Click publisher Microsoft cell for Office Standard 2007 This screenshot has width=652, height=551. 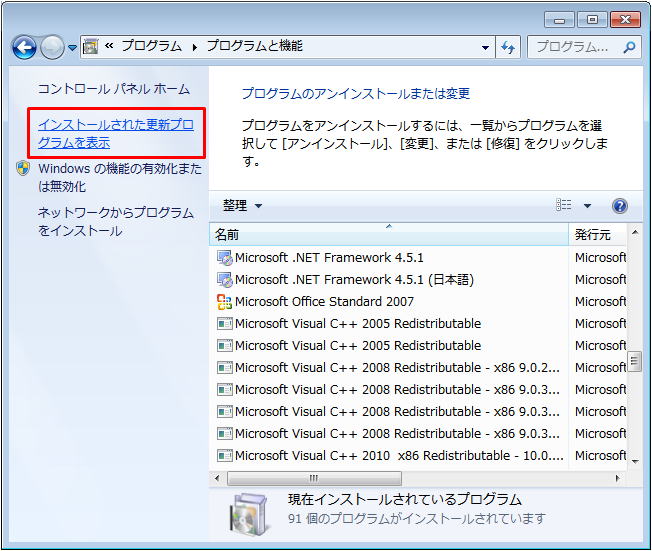[600, 301]
